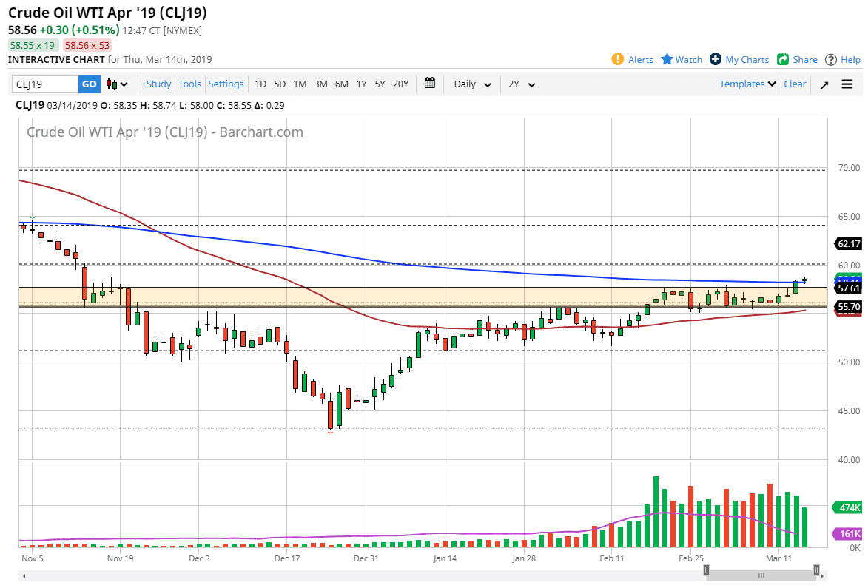Open the Tools menu
Screen dimensions: 868x588
(x=189, y=84)
